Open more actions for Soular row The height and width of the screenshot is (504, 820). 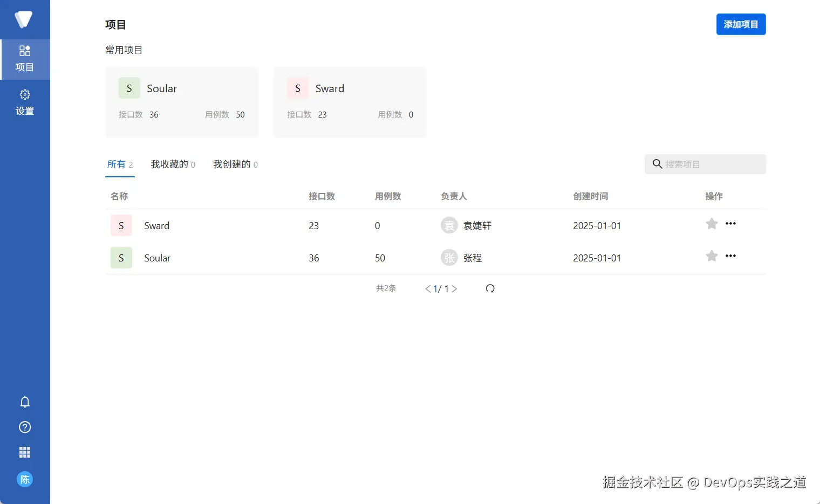pos(730,256)
